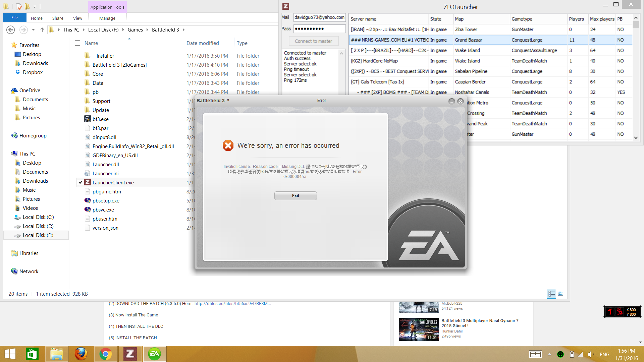
Task: Switch to details view icon in status bar
Action: click(x=551, y=294)
